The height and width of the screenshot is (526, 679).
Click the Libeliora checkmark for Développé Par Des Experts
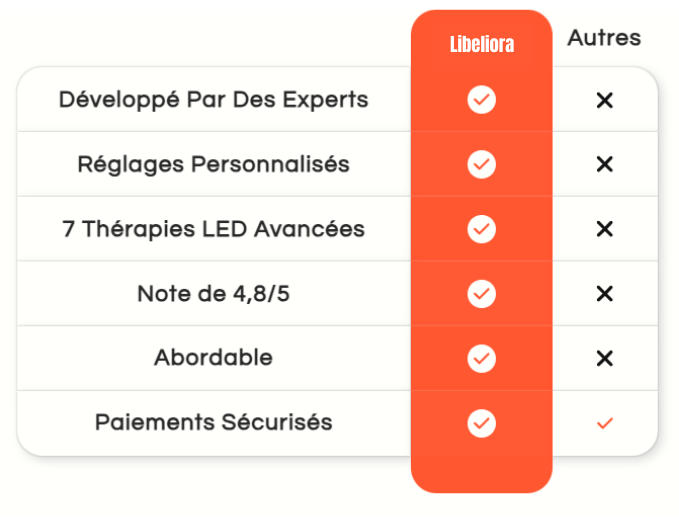tap(482, 100)
